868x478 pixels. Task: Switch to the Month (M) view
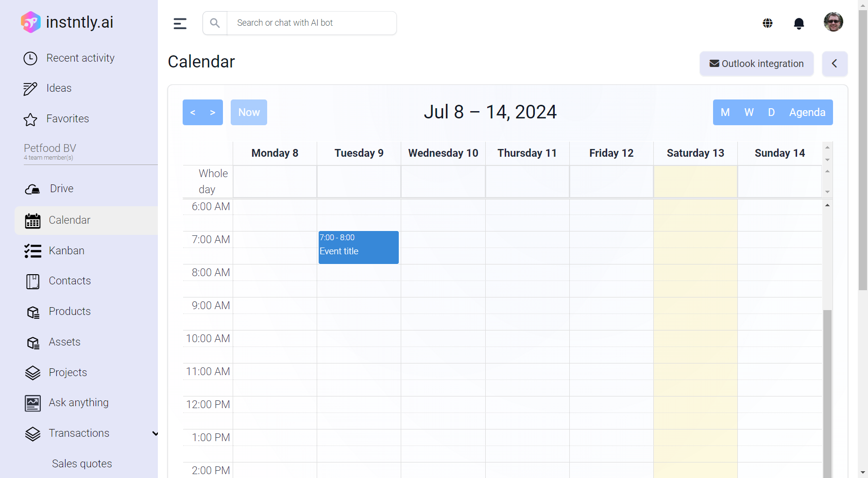tap(725, 113)
